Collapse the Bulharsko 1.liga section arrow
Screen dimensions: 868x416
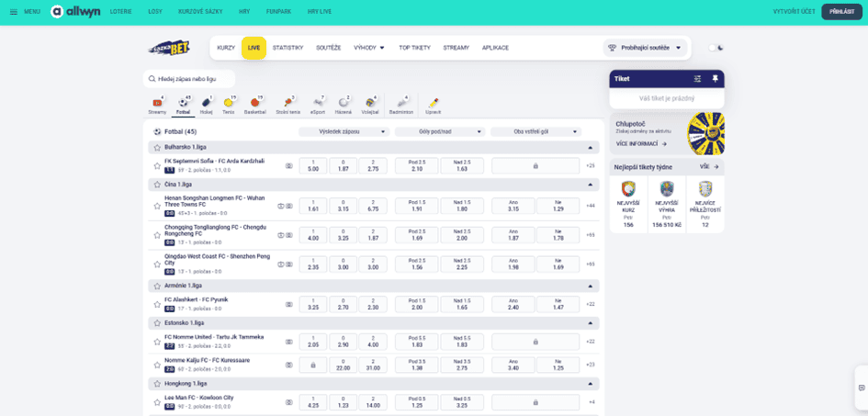tap(590, 147)
